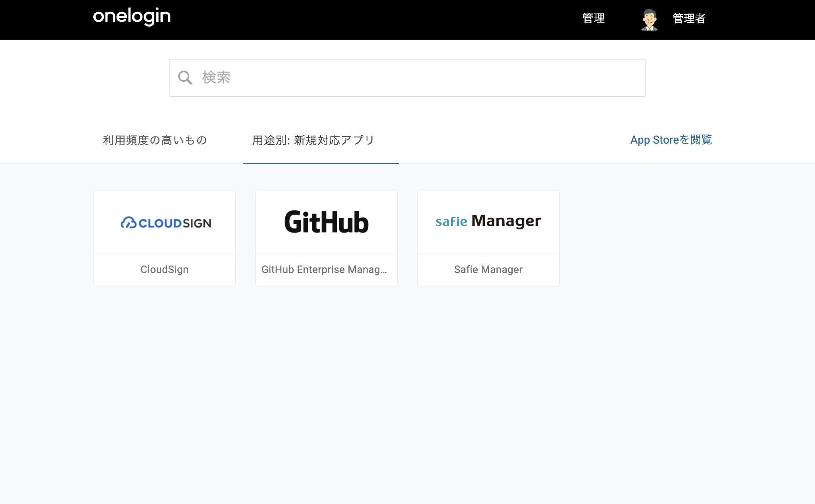Click the teal 'safie' word in logo

(452, 221)
